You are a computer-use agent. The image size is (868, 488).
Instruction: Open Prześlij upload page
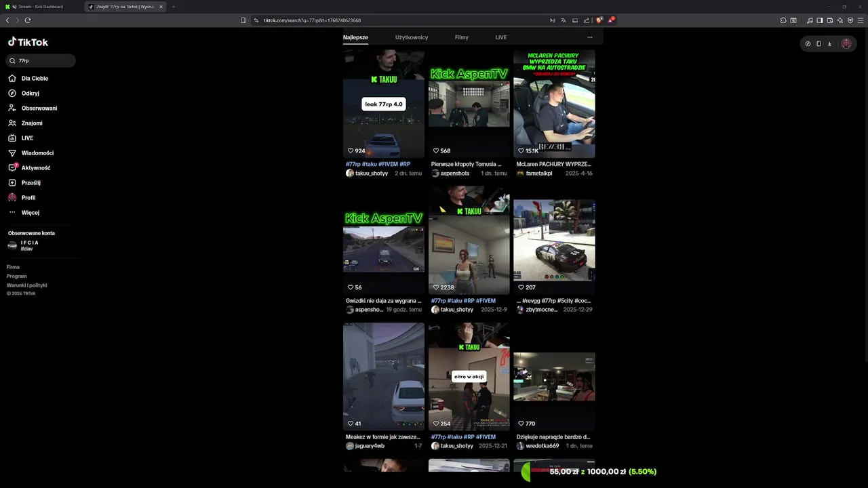[x=24, y=183]
